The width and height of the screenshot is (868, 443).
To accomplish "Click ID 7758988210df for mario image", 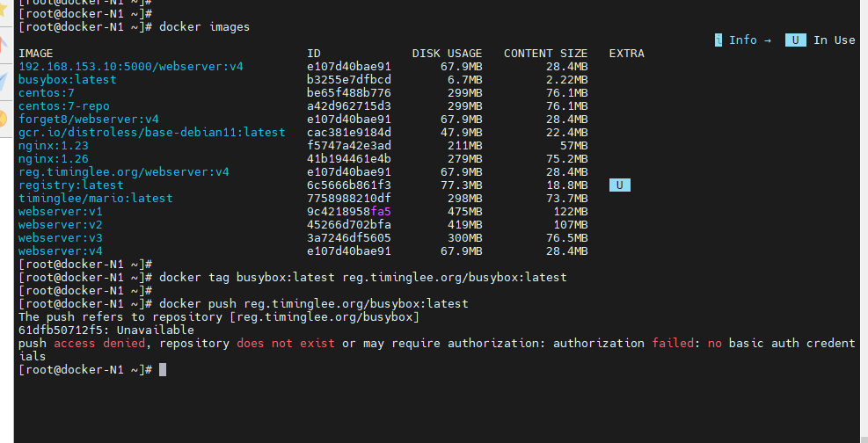I will pos(349,198).
